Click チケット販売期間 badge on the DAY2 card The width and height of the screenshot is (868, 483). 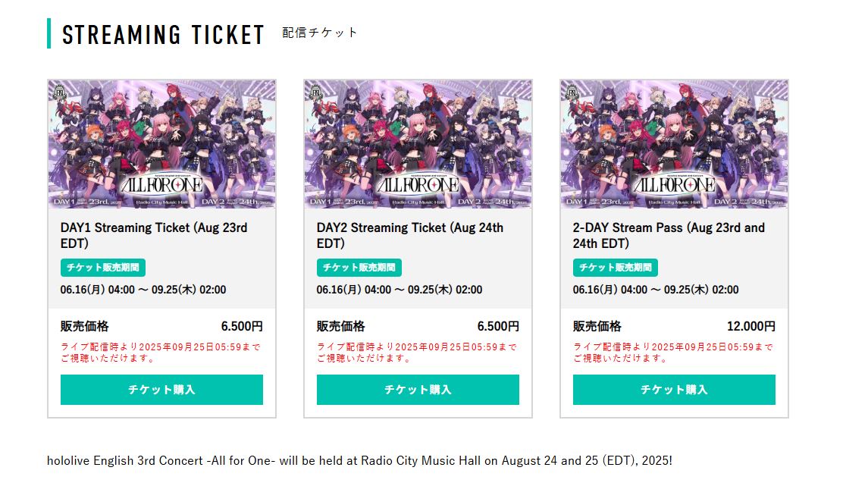click(359, 268)
